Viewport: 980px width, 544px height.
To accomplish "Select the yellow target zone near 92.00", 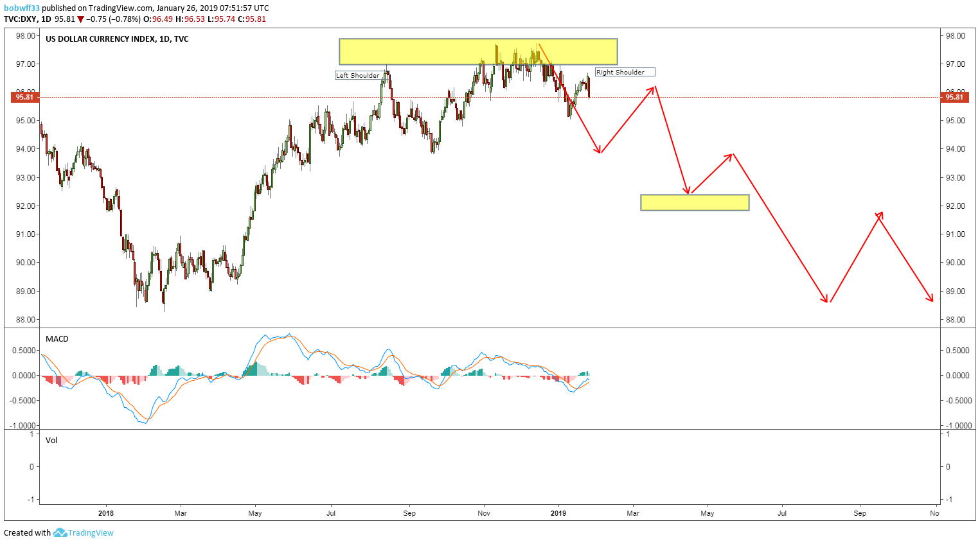I will point(695,202).
